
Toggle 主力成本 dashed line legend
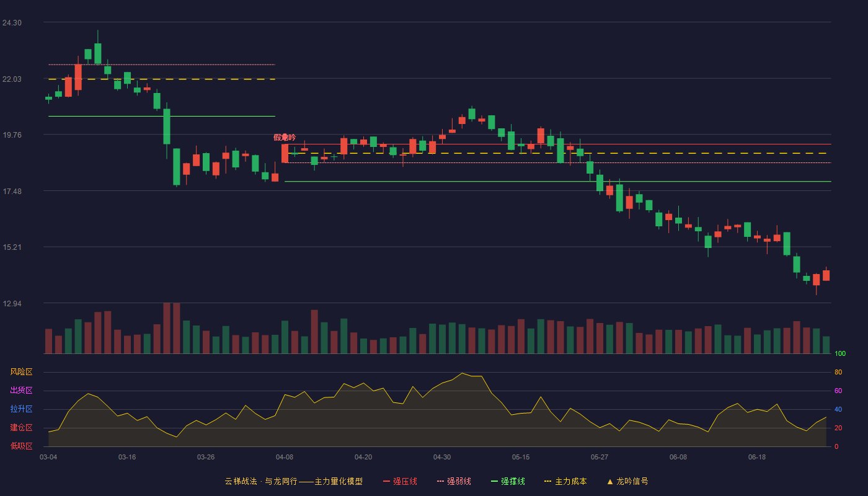[565, 481]
